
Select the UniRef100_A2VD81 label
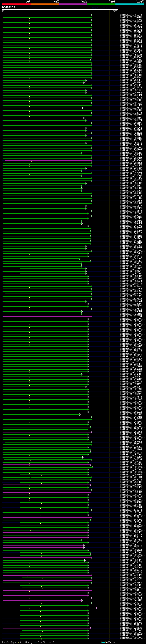click(131, 161)
